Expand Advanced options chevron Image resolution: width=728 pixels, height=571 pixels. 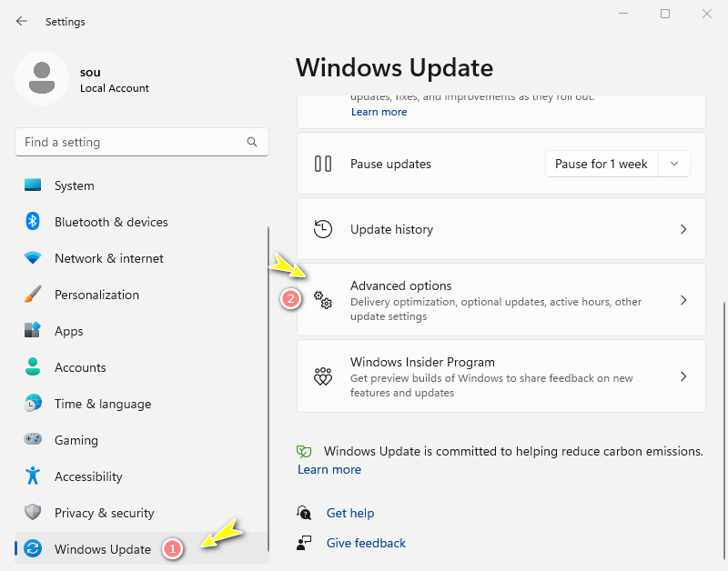(683, 300)
